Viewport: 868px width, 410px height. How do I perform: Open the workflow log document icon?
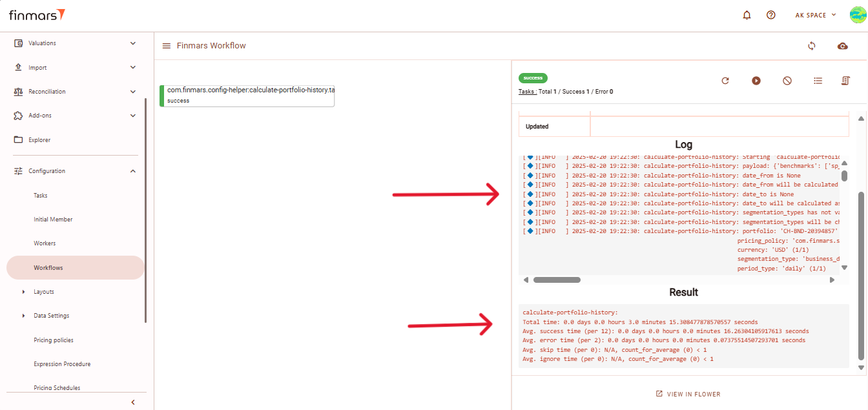(x=845, y=81)
